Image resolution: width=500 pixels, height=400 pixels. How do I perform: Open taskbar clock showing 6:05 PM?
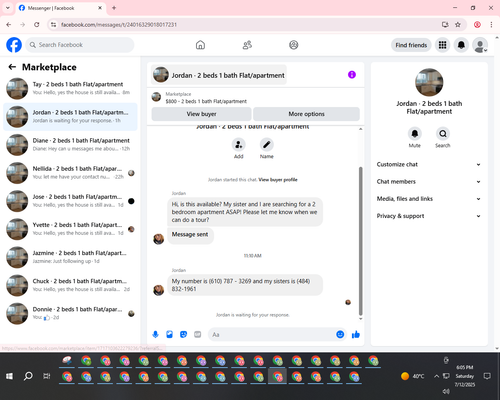(465, 376)
